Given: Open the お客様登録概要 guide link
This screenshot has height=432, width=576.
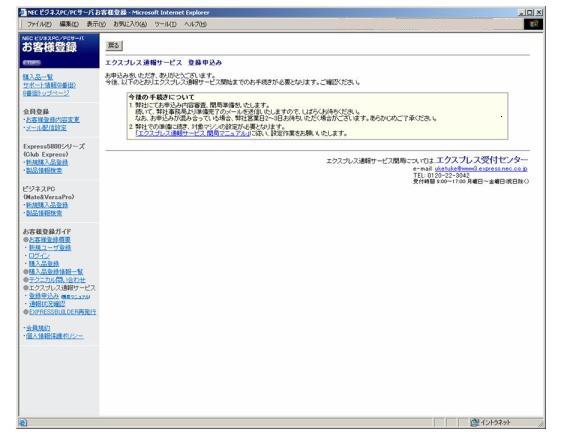Looking at the screenshot, I should 50,240.
